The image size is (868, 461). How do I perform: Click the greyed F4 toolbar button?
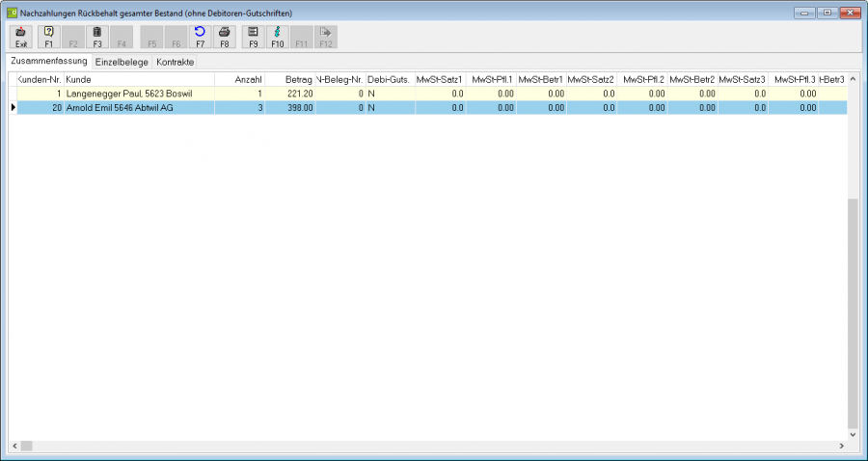[122, 37]
